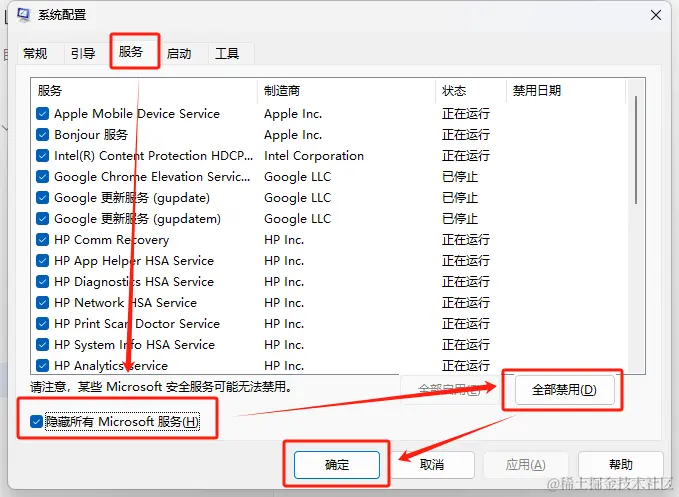
Task: Click the 系统配置 title bar icon
Action: tap(24, 14)
